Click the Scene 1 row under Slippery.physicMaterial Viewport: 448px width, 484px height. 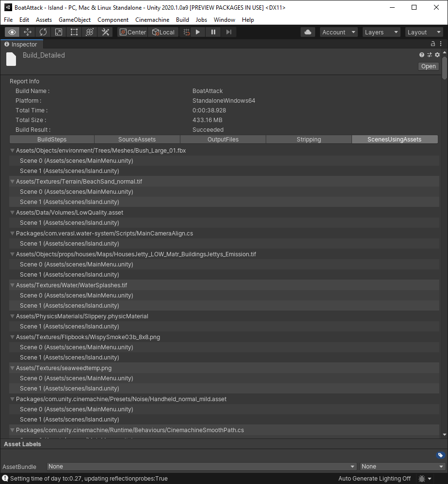point(69,327)
